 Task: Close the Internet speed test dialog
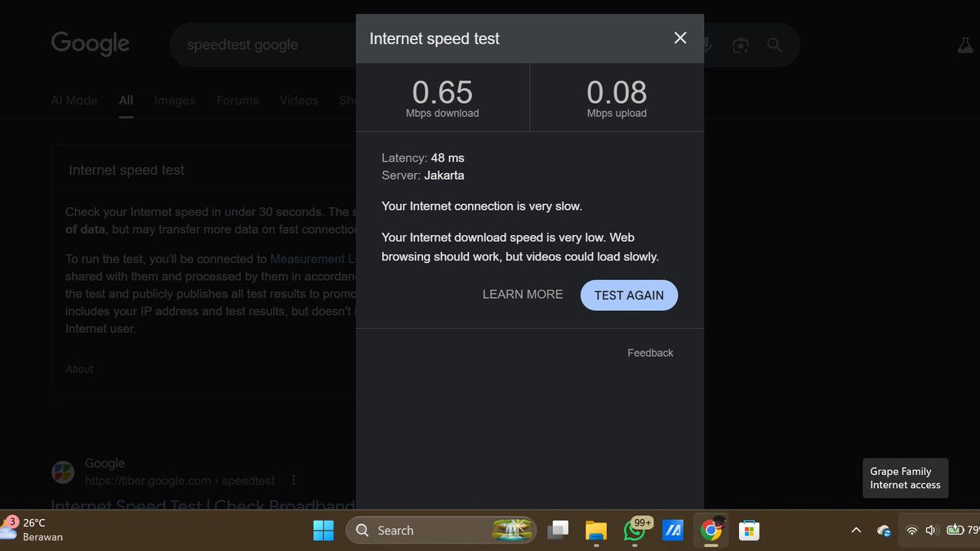[679, 38]
